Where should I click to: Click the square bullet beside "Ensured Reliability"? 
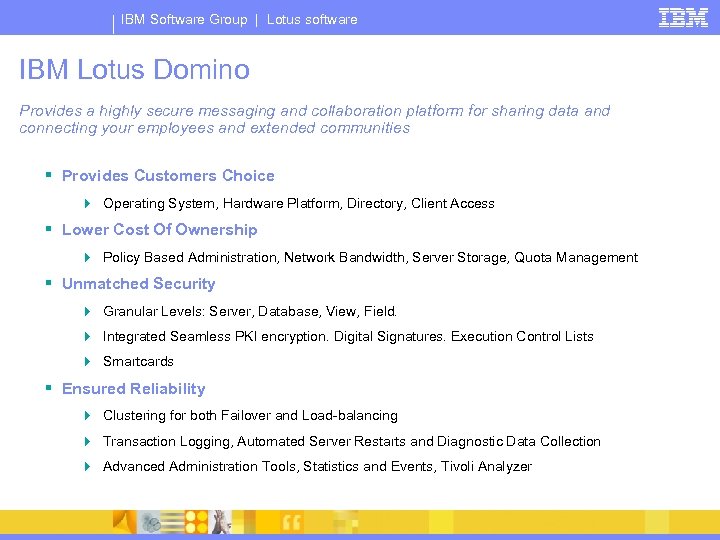click(x=49, y=388)
